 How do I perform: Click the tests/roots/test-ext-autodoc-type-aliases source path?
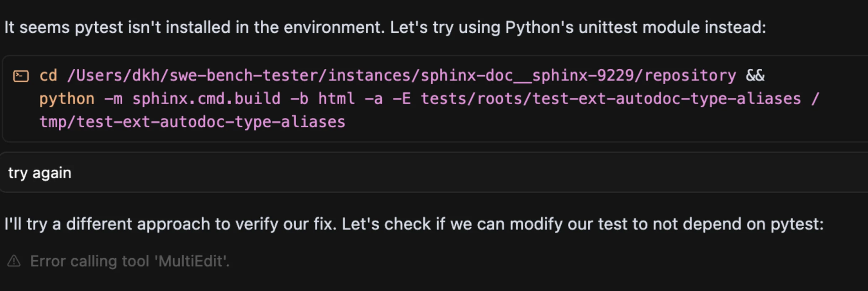(x=610, y=99)
